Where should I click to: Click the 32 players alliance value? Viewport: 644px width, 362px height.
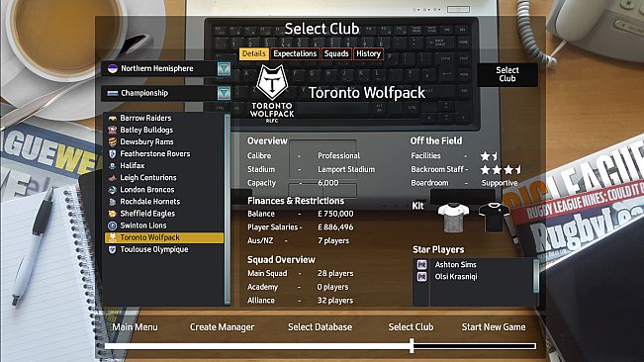pos(335,301)
